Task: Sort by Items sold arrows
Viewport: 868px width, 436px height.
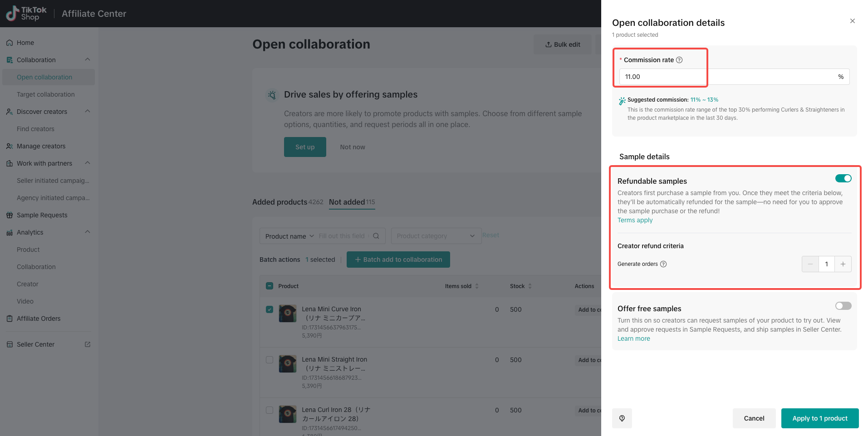Action: tap(477, 286)
